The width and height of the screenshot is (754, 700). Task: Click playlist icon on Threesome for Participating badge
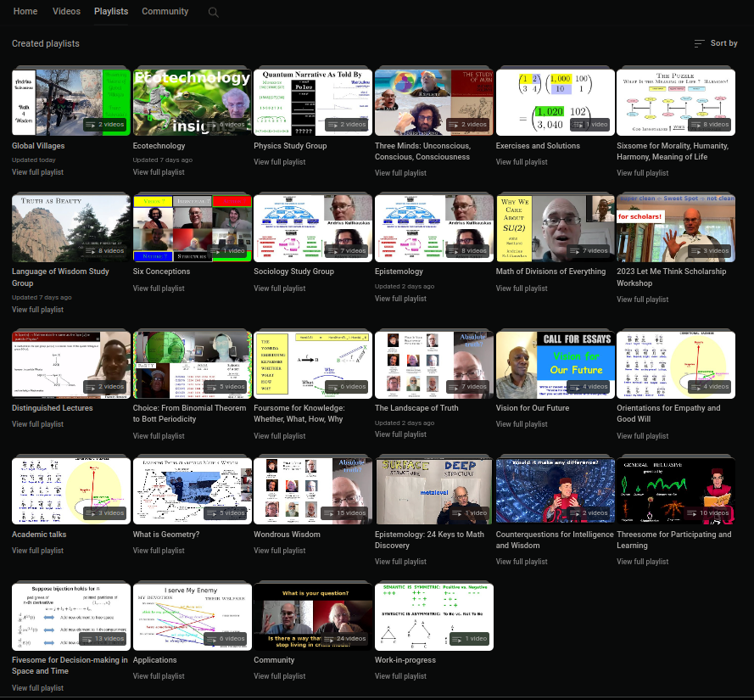pyautogui.click(x=691, y=513)
